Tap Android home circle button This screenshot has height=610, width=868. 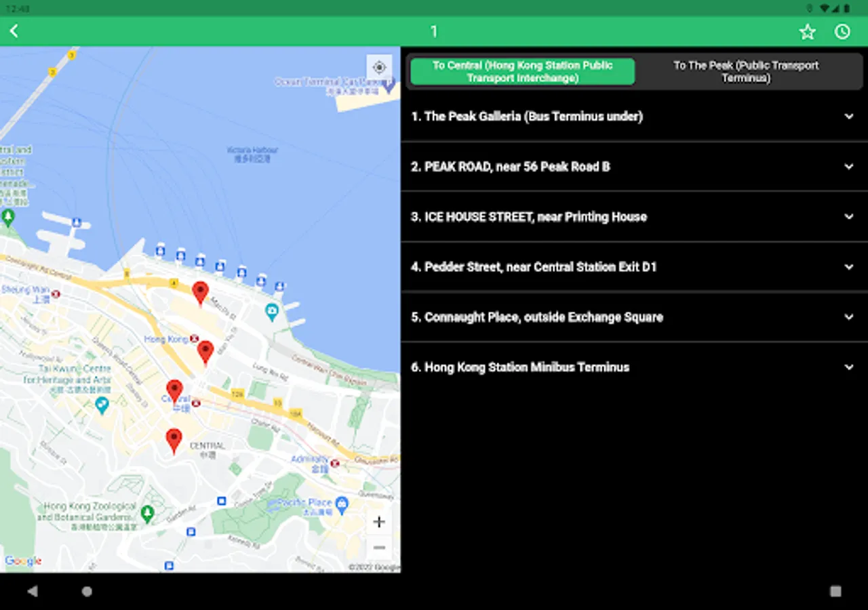(x=87, y=591)
